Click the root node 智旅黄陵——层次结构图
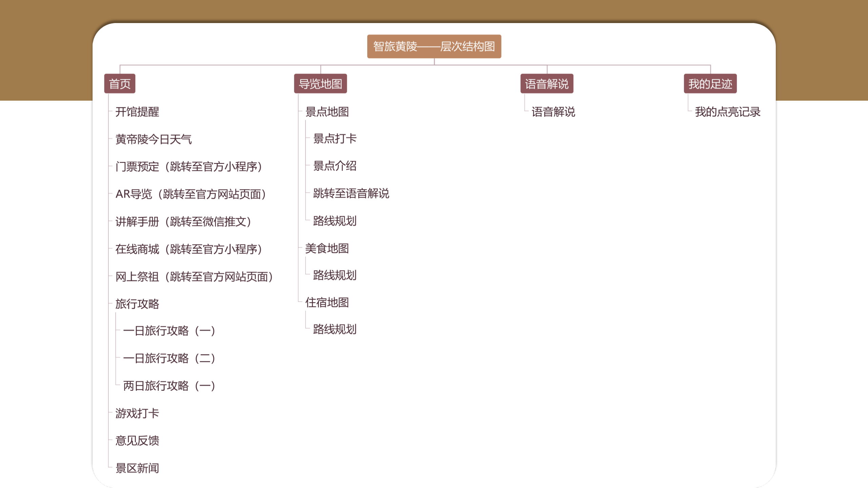Screen dimensions: 868x488 coord(434,46)
